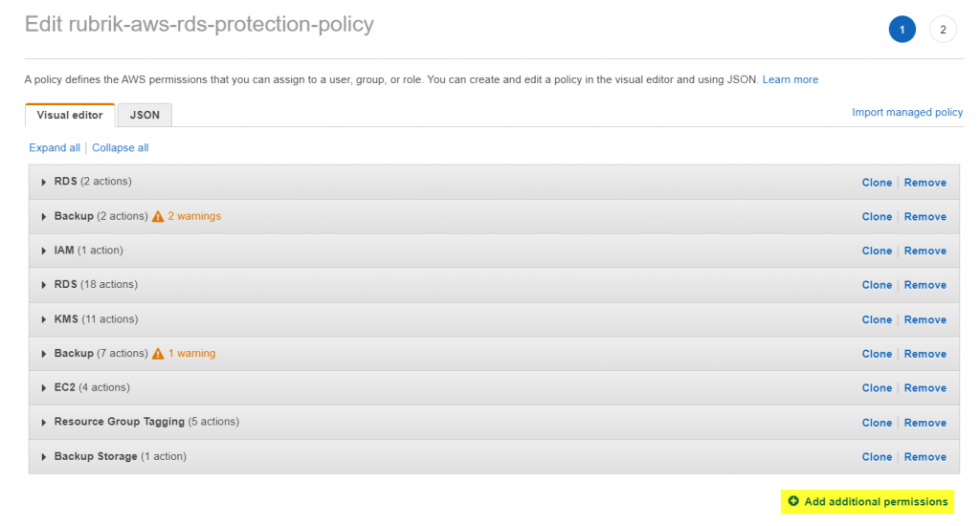
Task: Click Add additional permissions button
Action: pyautogui.click(x=867, y=502)
